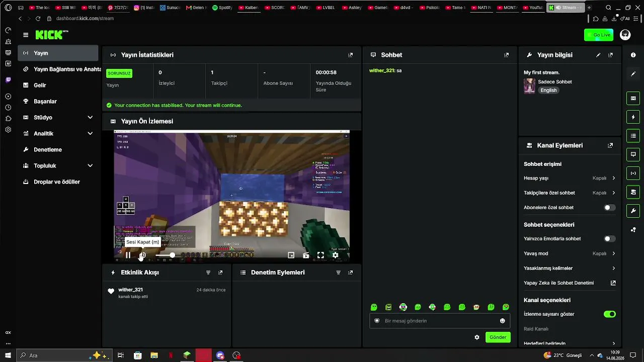The image size is (644, 362).
Task: Click wither_321 in the activity feed
Action: [130, 290]
